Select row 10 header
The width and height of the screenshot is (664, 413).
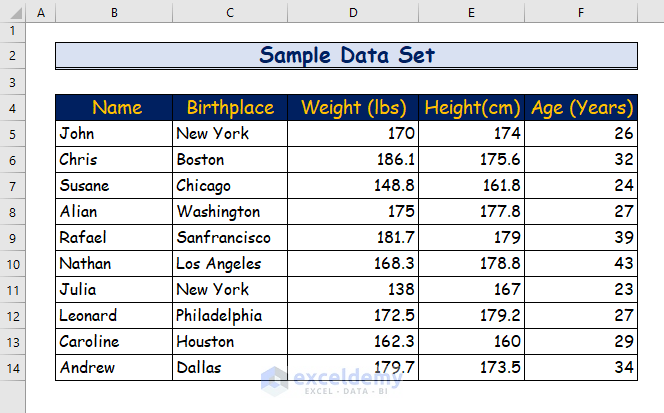point(13,264)
